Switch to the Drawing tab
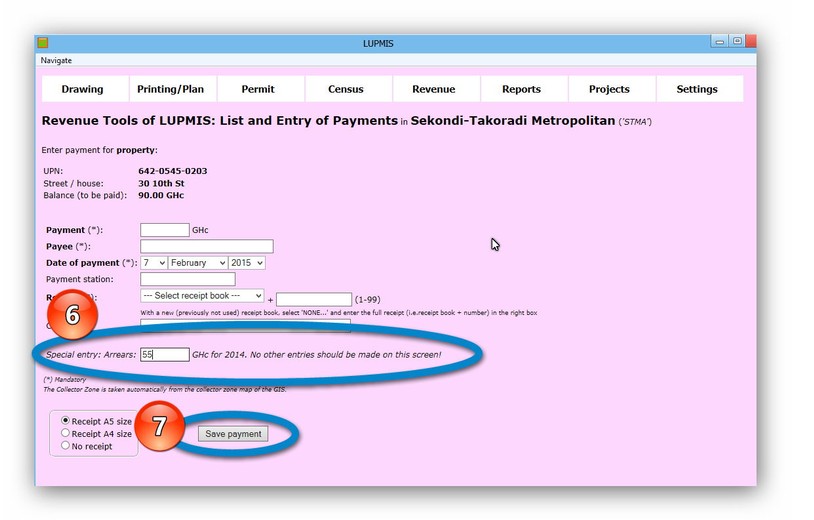The image size is (814, 520). (83, 89)
